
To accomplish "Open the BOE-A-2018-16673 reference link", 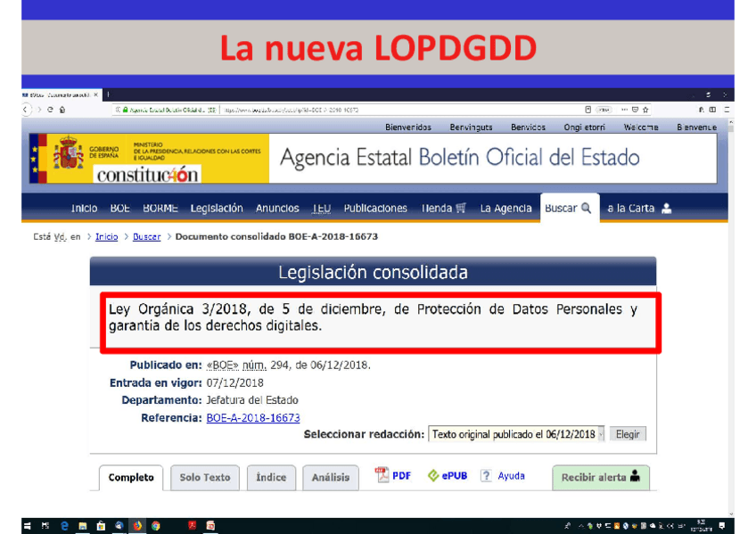I will point(253,418).
